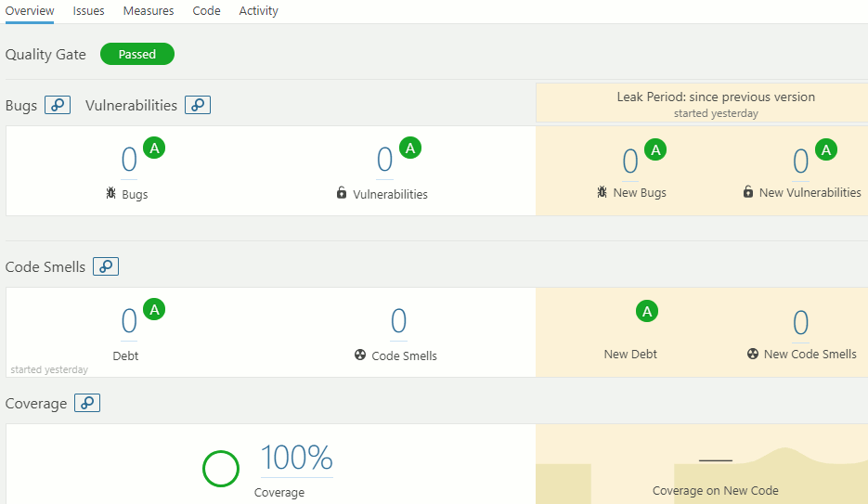Open the Activity tab
Image resolution: width=868 pixels, height=504 pixels.
258,11
